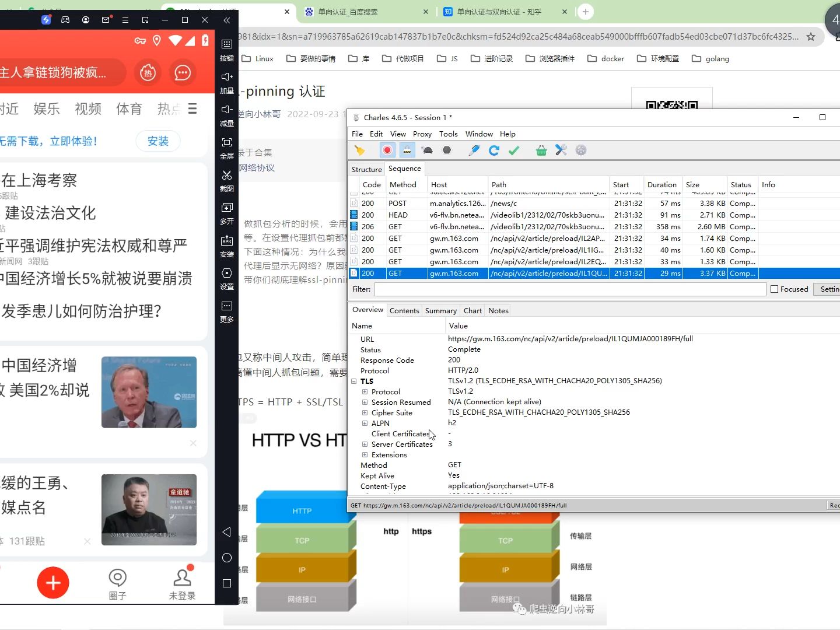Tap the Android back triangle button
This screenshot has height=630, width=840.
point(227,532)
